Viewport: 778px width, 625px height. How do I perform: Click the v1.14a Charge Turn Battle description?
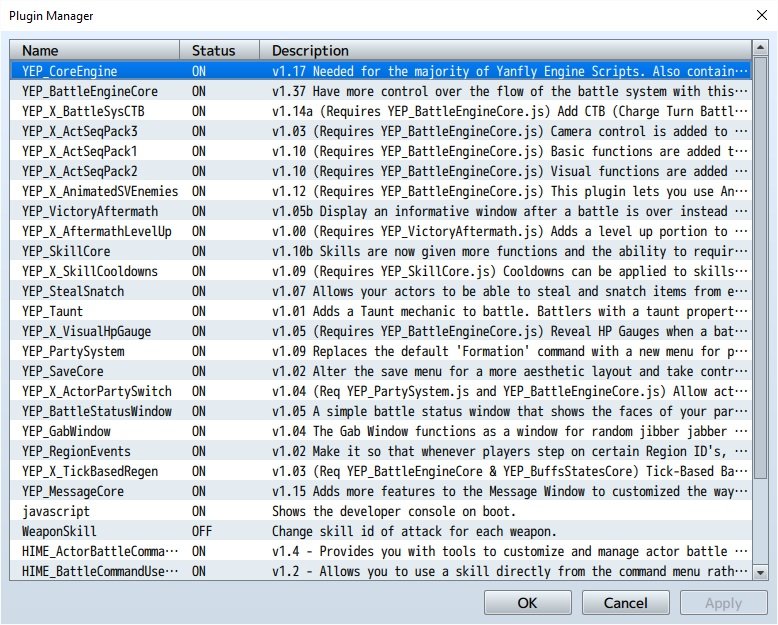[x=510, y=111]
